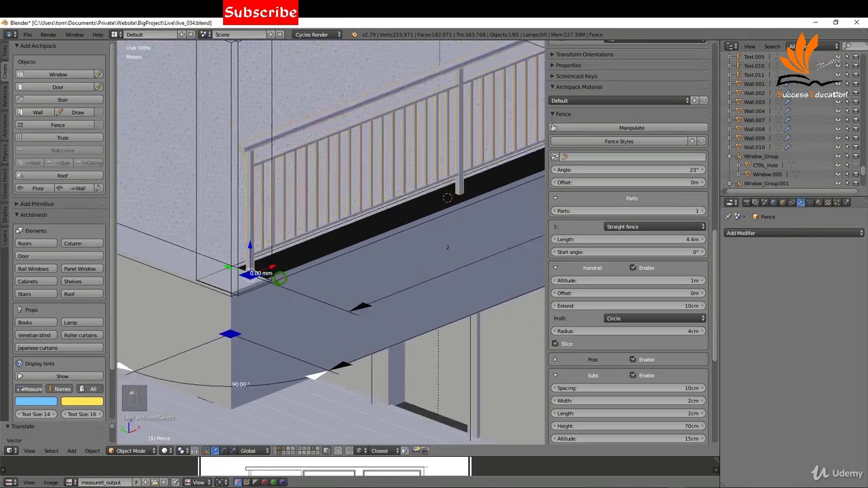Click the Manipulate button

point(631,127)
